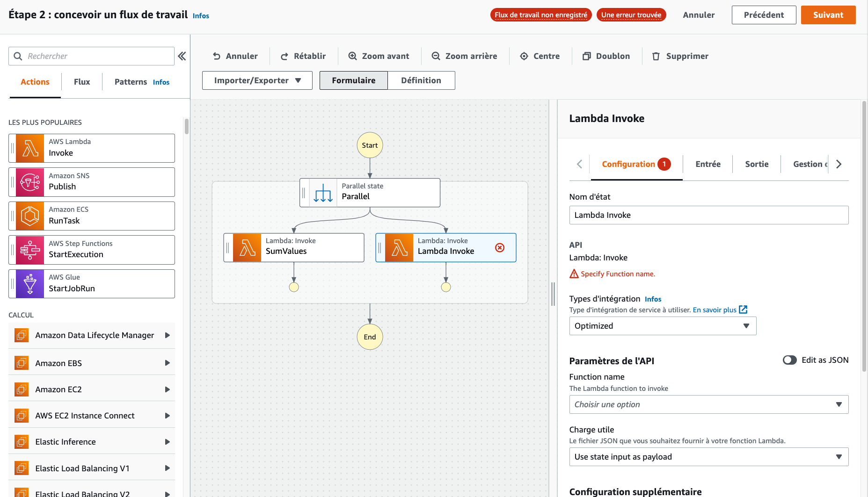Screen dimensions: 868x497
Task: Click the Start node on the canvas
Action: click(370, 145)
